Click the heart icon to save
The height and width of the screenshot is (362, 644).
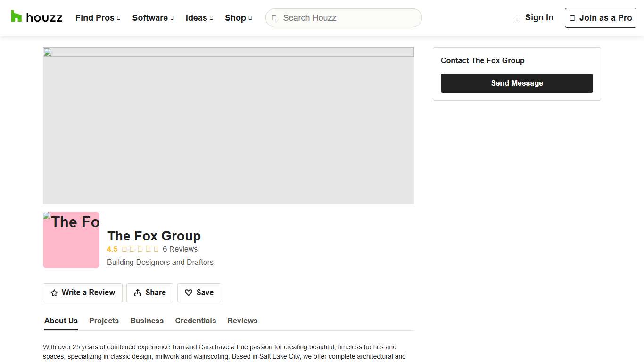(x=189, y=293)
